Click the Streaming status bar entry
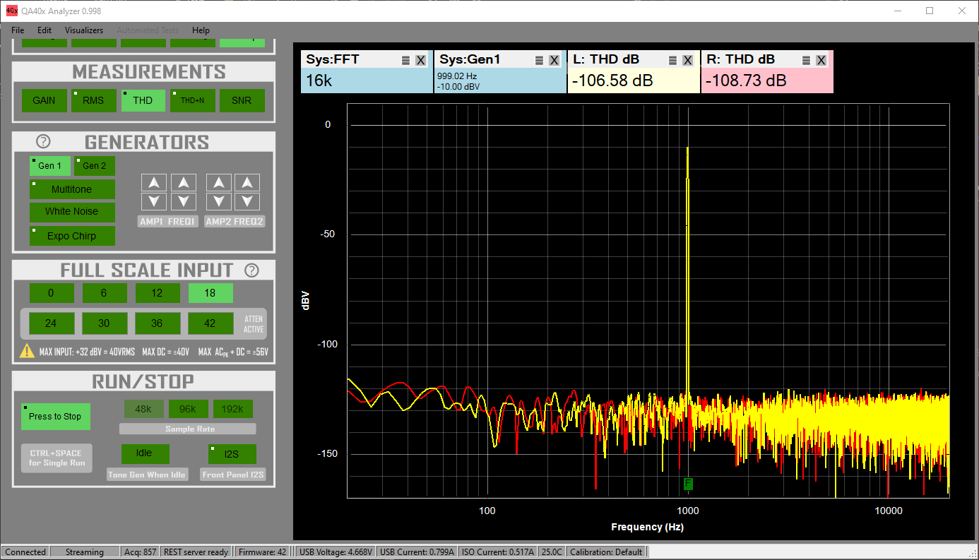The width and height of the screenshot is (979, 560). coord(85,552)
